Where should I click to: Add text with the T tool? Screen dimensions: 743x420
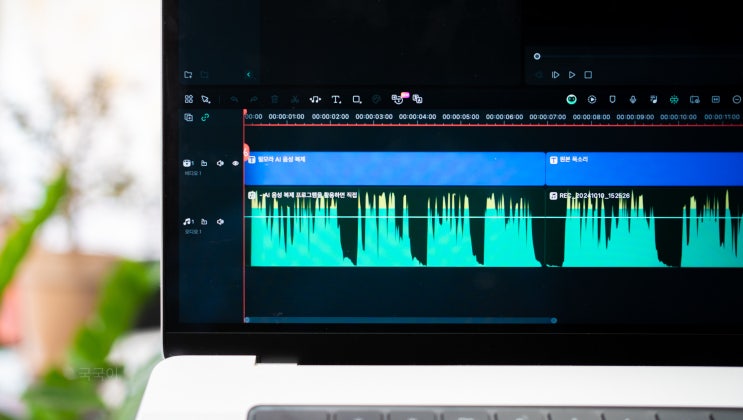click(336, 99)
